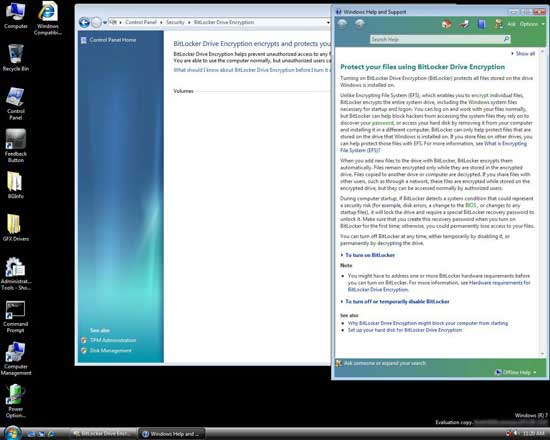Open the Windows Compatibility desktop shortcut
This screenshot has height=440, width=550.
click(x=48, y=18)
